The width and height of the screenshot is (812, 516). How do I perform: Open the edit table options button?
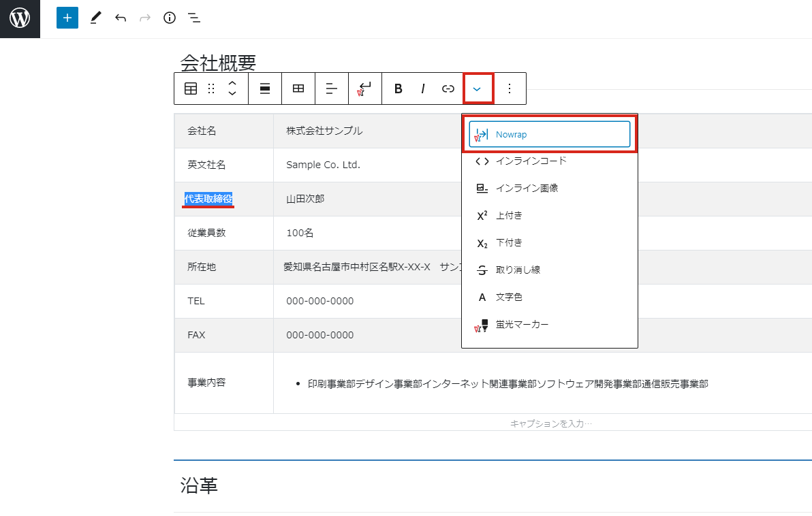[298, 88]
